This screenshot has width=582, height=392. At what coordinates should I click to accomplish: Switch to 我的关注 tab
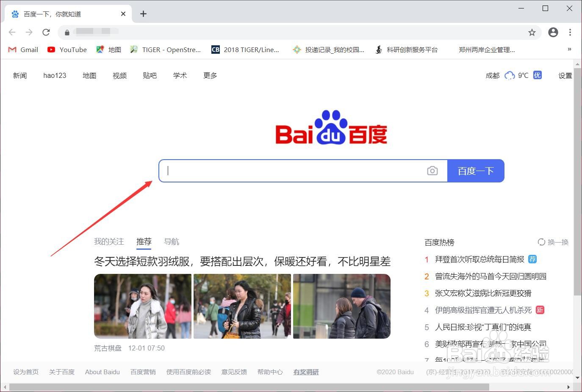(109, 241)
